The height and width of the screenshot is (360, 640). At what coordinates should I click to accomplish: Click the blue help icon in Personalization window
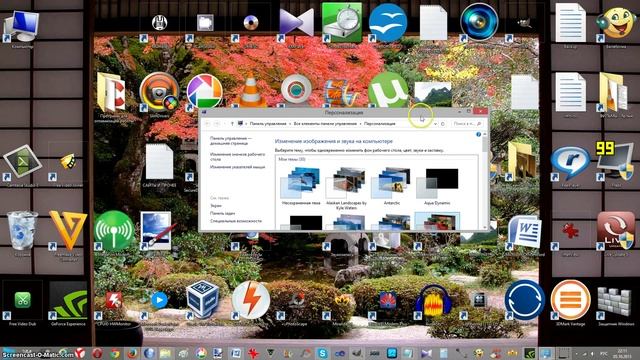point(478,134)
